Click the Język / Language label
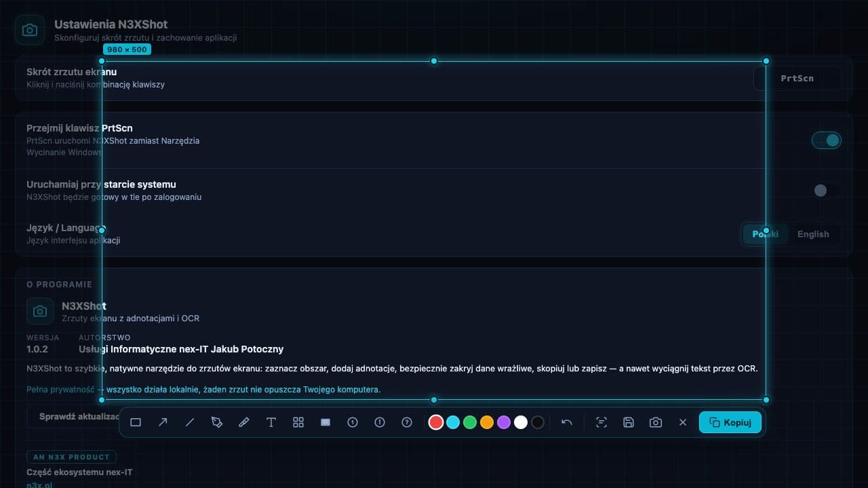The height and width of the screenshot is (488, 868). [66, 228]
